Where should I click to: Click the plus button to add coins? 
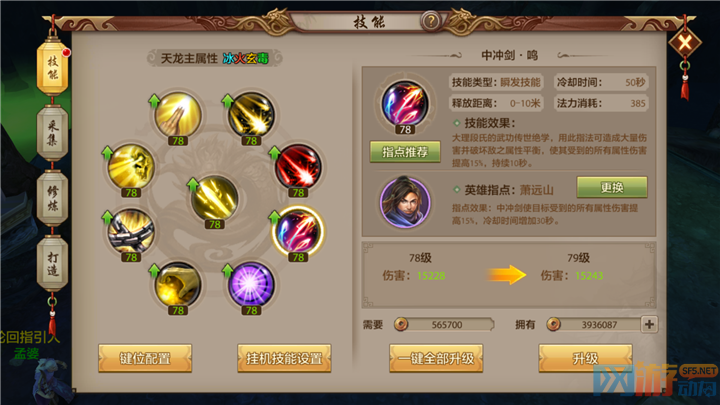click(649, 325)
